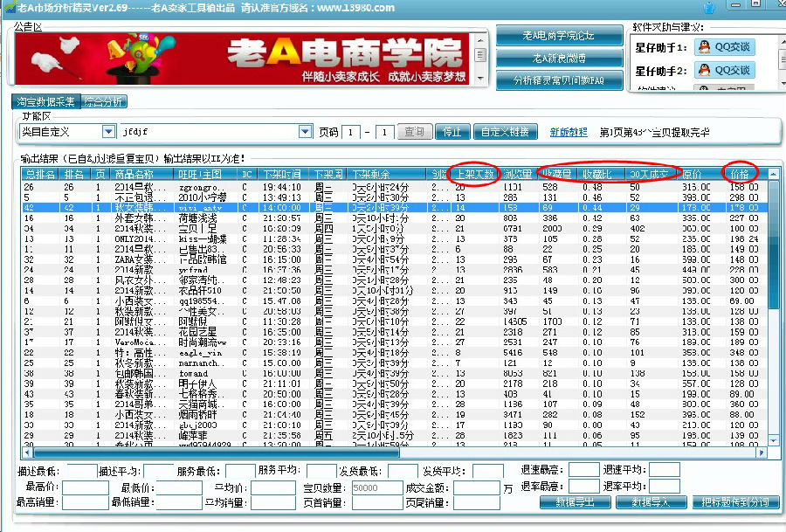Image resolution: width=786 pixels, height=532 pixels.
Task: Expand the jfdjf keyword combo box
Action: click(x=305, y=131)
